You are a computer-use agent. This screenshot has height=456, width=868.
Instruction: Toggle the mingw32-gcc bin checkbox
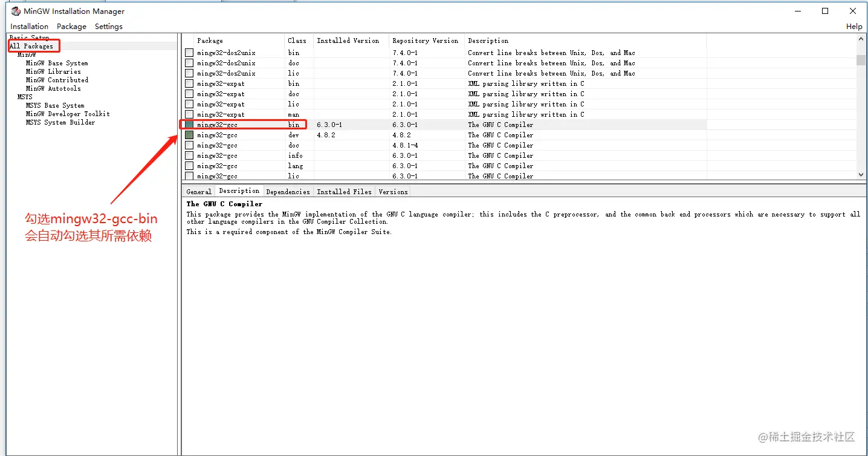pos(189,125)
